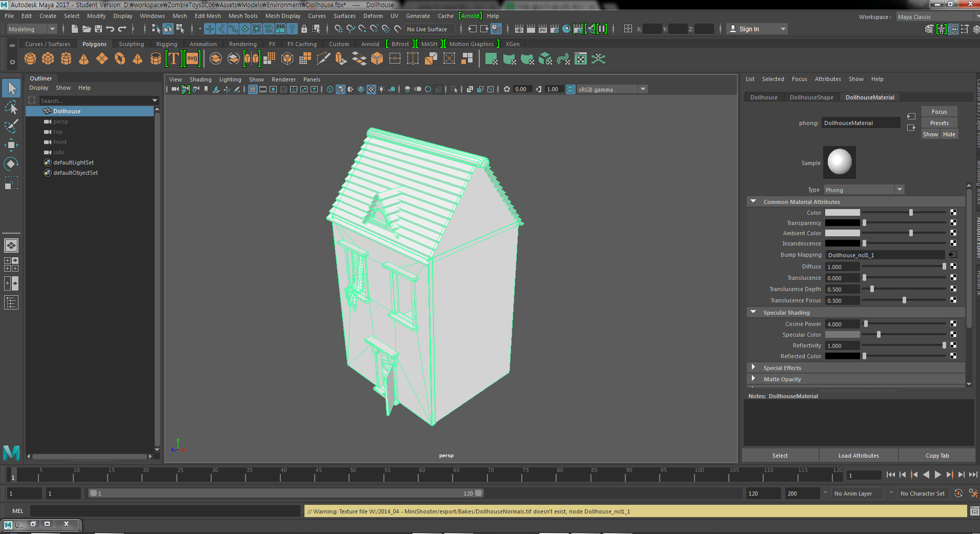Click the SVG import shelf icon
The width and height of the screenshot is (980, 534).
pyautogui.click(x=192, y=59)
